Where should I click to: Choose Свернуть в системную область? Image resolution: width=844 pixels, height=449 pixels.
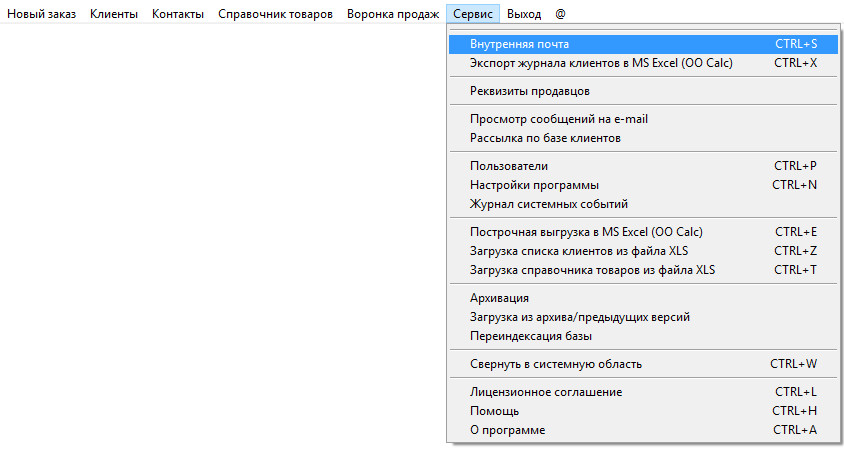(x=556, y=363)
